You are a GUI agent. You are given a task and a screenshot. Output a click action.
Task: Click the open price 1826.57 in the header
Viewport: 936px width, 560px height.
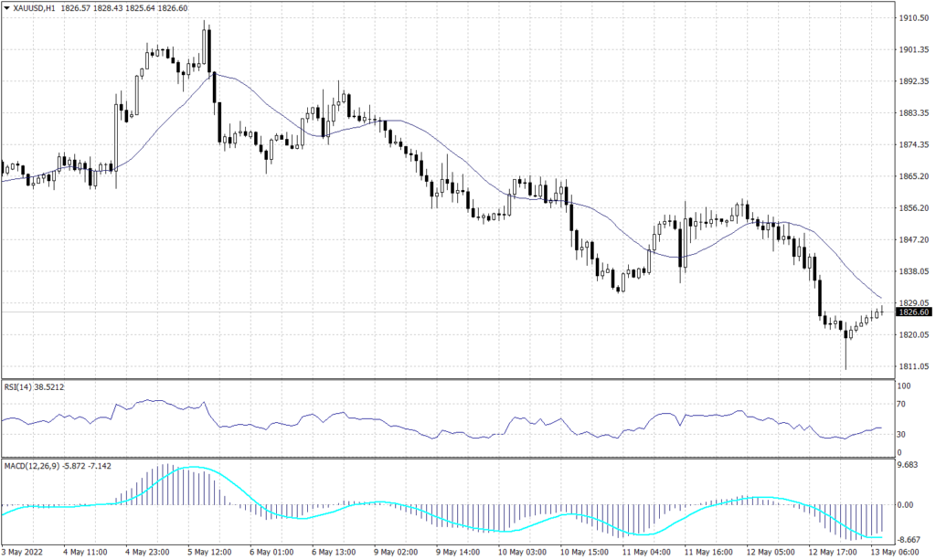(x=76, y=8)
